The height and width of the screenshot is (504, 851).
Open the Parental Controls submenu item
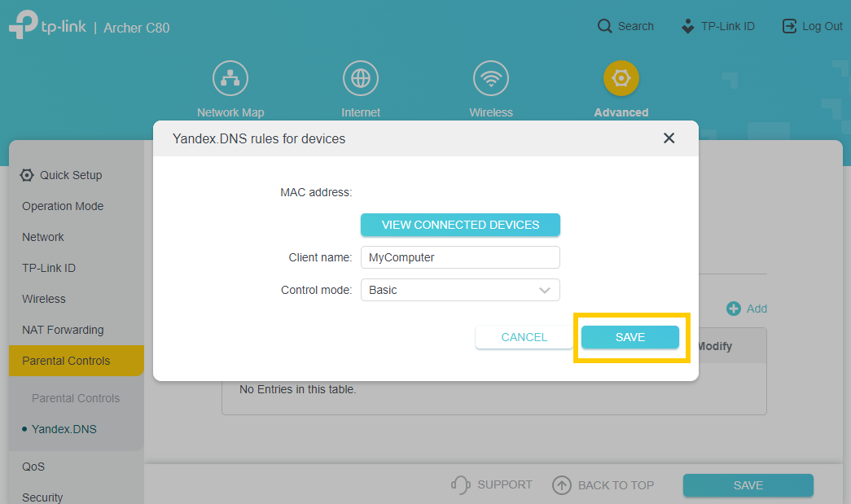tap(76, 398)
